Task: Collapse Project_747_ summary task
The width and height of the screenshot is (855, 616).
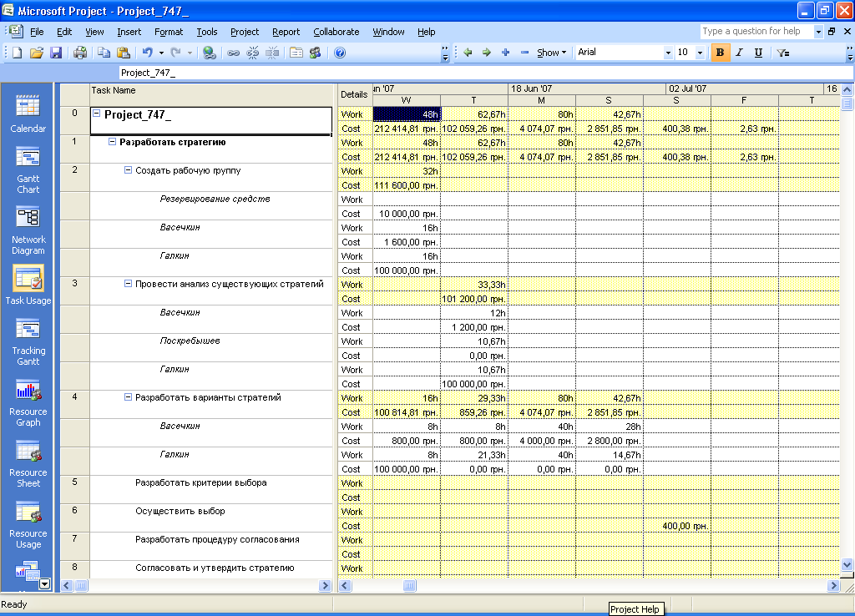Action: pyautogui.click(x=97, y=114)
